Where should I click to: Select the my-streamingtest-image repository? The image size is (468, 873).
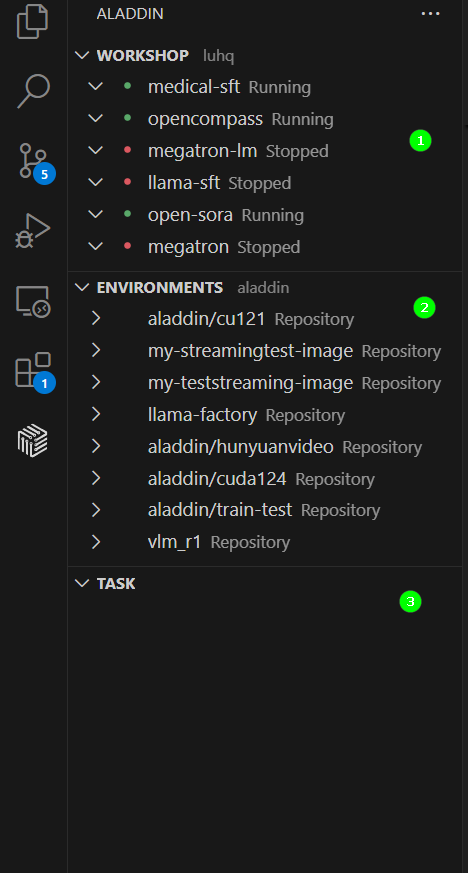tap(265, 350)
